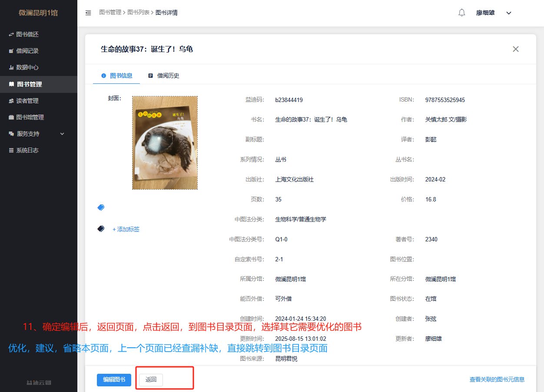544x392 pixels.
Task: Collapse the sidebar with the menu fold icon
Action: (x=88, y=13)
